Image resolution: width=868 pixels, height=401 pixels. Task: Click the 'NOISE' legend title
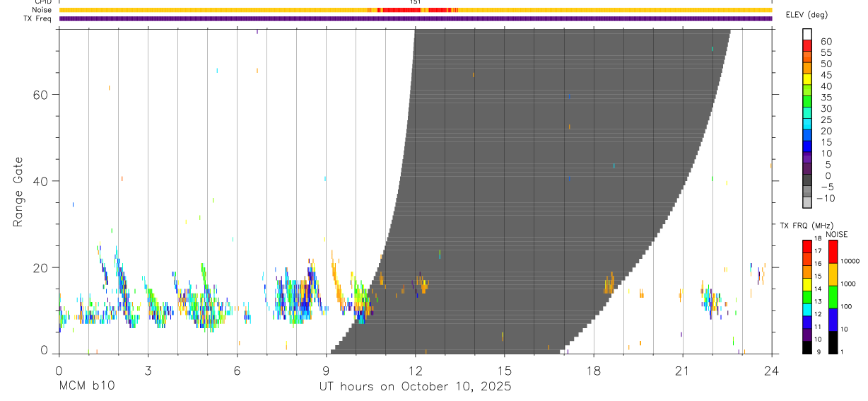pyautogui.click(x=837, y=234)
